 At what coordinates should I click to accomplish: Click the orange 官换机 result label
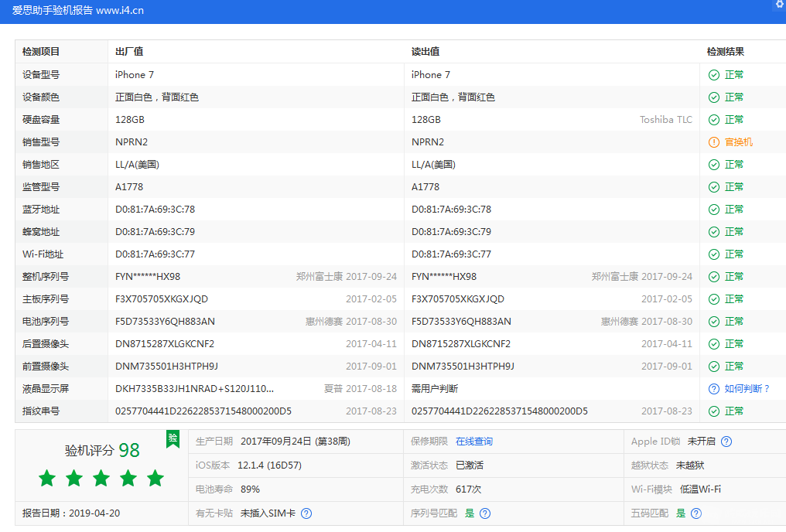point(739,142)
